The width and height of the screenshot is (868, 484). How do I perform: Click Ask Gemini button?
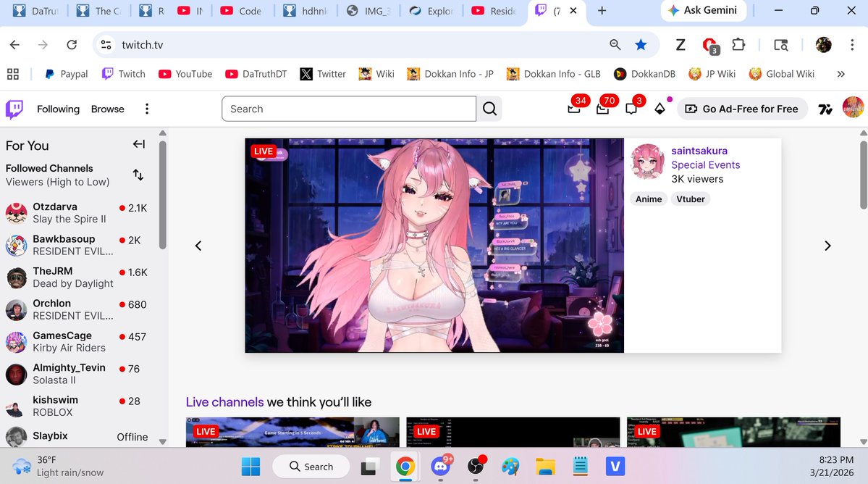click(x=703, y=11)
